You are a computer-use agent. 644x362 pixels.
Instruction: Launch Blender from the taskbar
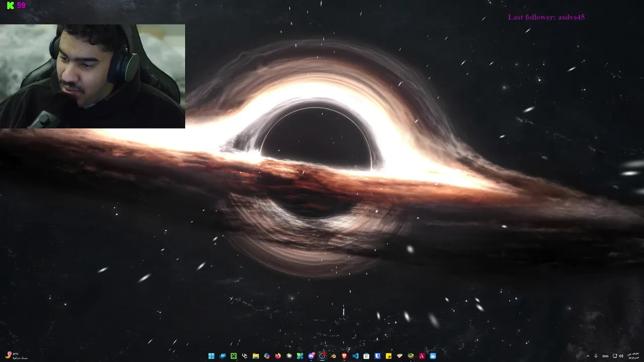coord(333,356)
